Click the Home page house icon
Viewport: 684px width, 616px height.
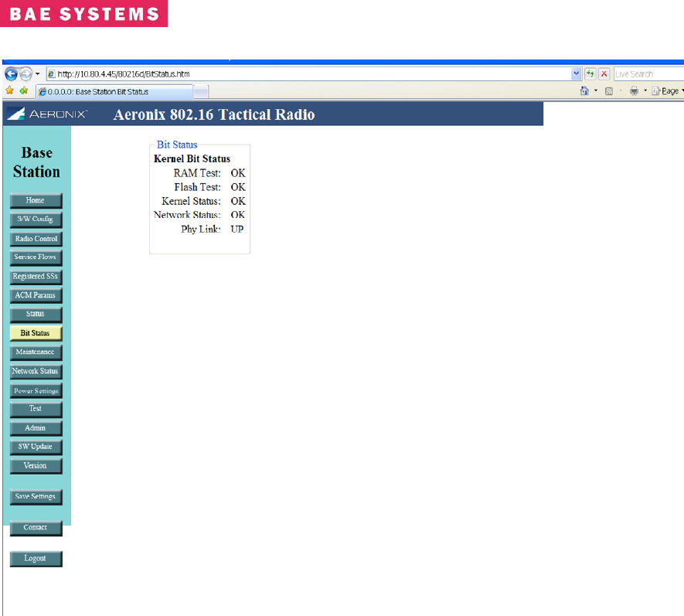[584, 90]
